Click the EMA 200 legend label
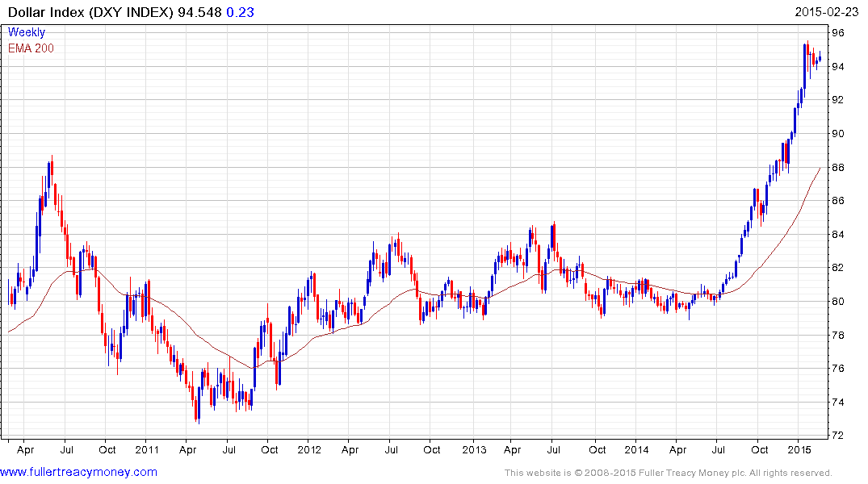Image resolution: width=868 pixels, height=484 pixels. click(x=31, y=48)
